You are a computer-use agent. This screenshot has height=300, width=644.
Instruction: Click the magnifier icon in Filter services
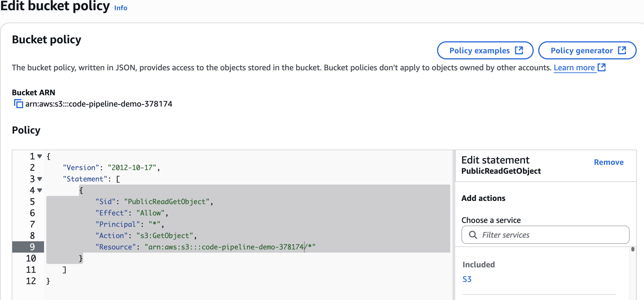[x=473, y=235]
